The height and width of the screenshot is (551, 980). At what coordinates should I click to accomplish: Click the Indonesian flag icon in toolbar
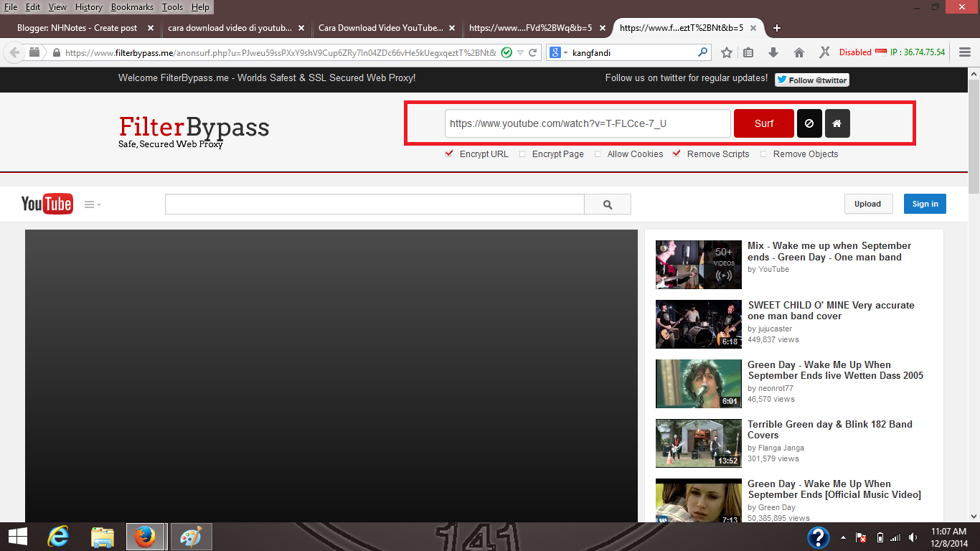pos(882,52)
